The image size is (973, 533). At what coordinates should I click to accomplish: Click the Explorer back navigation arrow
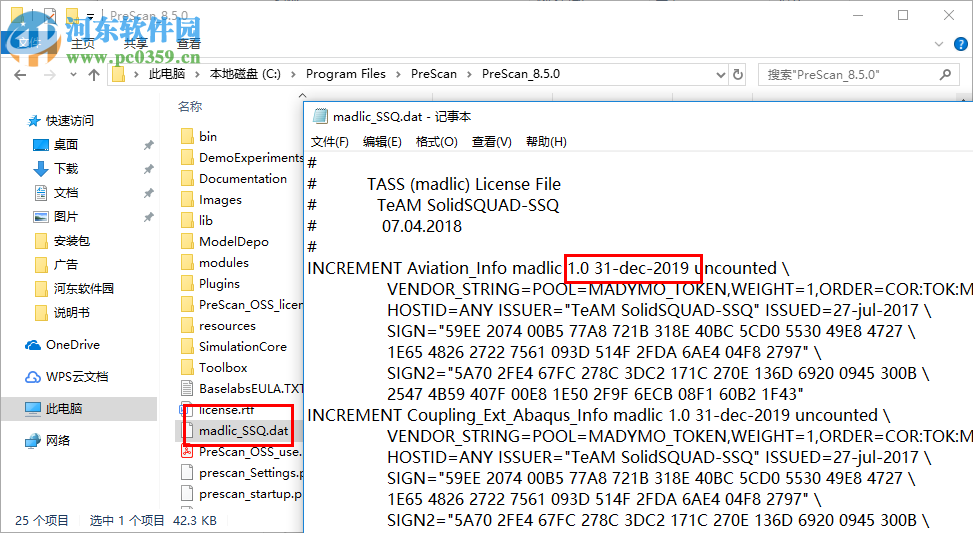(x=20, y=75)
